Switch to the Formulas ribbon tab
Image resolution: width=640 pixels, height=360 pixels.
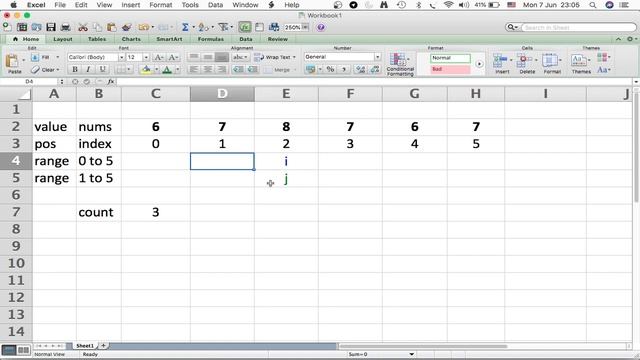click(x=211, y=39)
